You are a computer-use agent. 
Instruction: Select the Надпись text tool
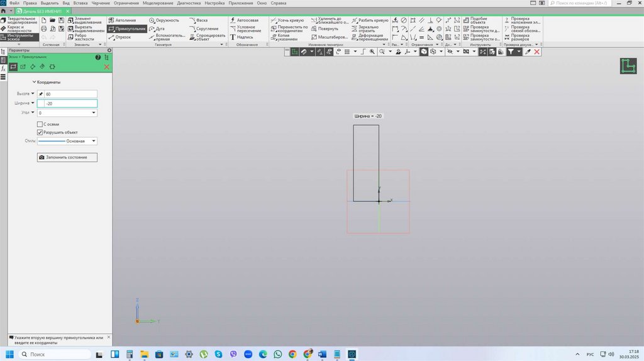(241, 37)
